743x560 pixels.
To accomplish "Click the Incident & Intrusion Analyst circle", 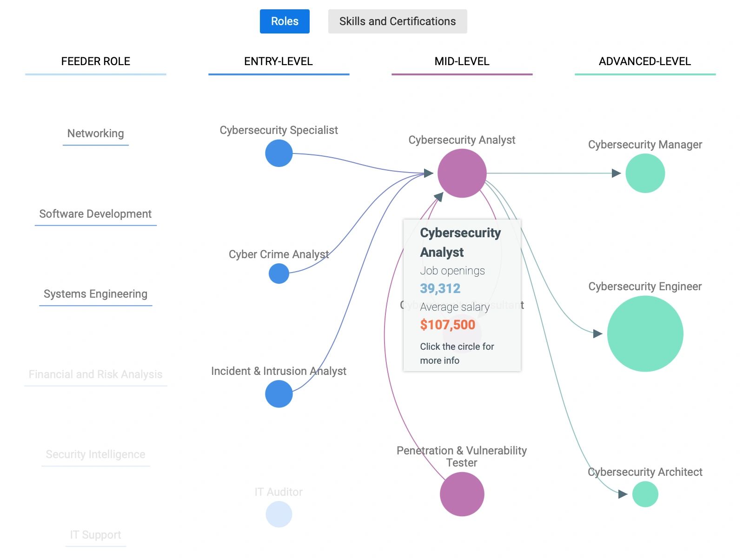I will click(x=279, y=394).
